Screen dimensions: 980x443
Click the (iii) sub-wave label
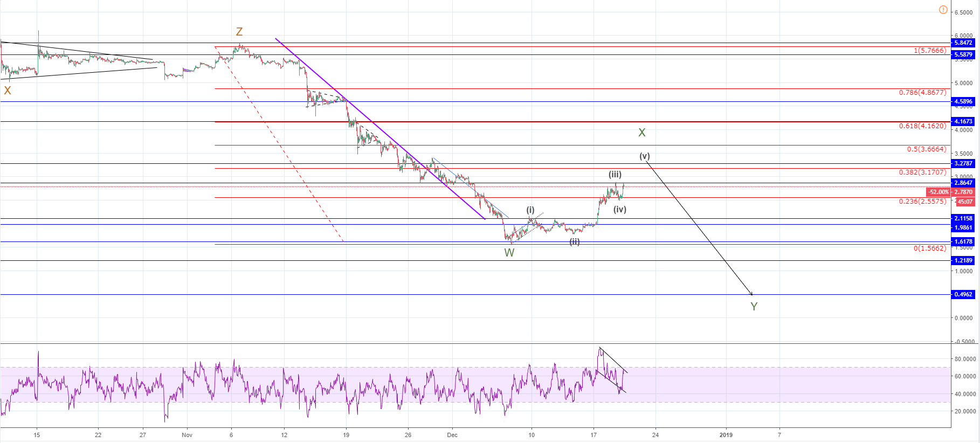(x=615, y=175)
